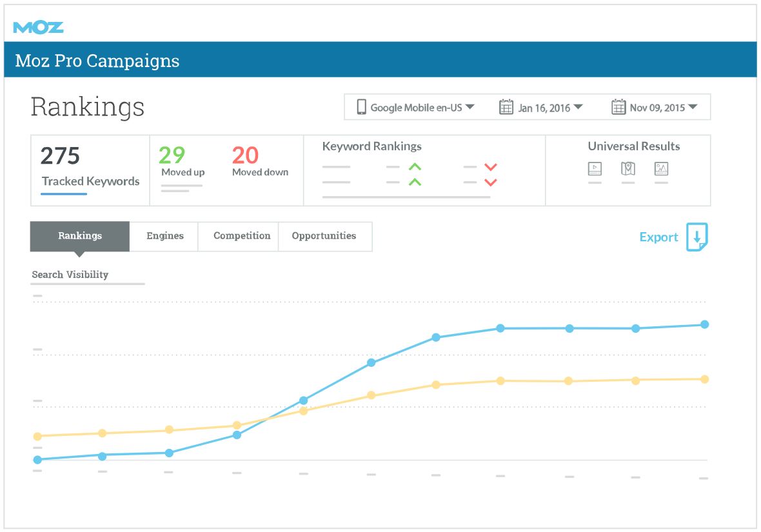Select the map pin universal results icon

coord(628,169)
